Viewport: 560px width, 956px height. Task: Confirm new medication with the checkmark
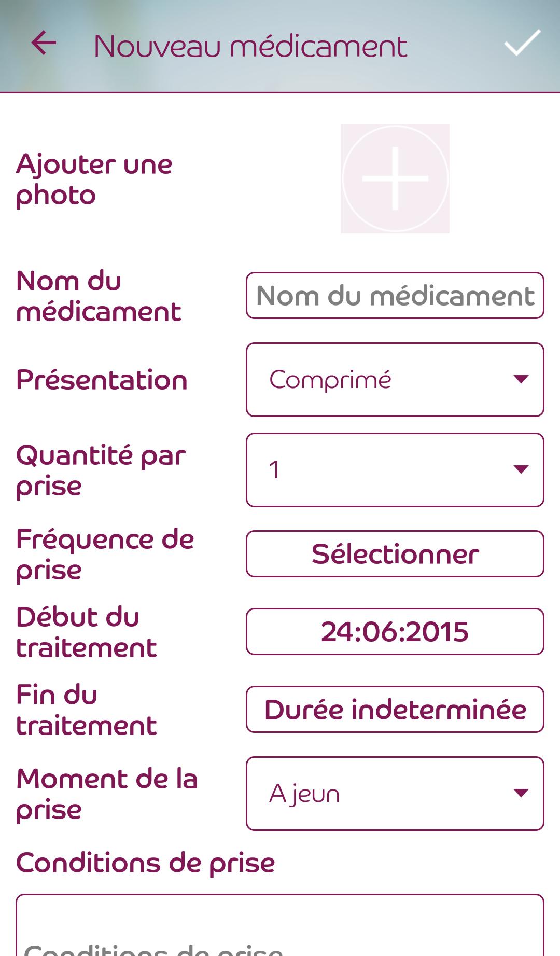[x=522, y=43]
